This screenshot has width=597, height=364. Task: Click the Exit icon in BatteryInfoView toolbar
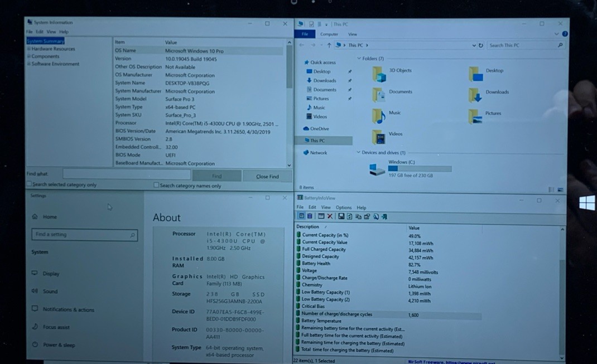384,216
